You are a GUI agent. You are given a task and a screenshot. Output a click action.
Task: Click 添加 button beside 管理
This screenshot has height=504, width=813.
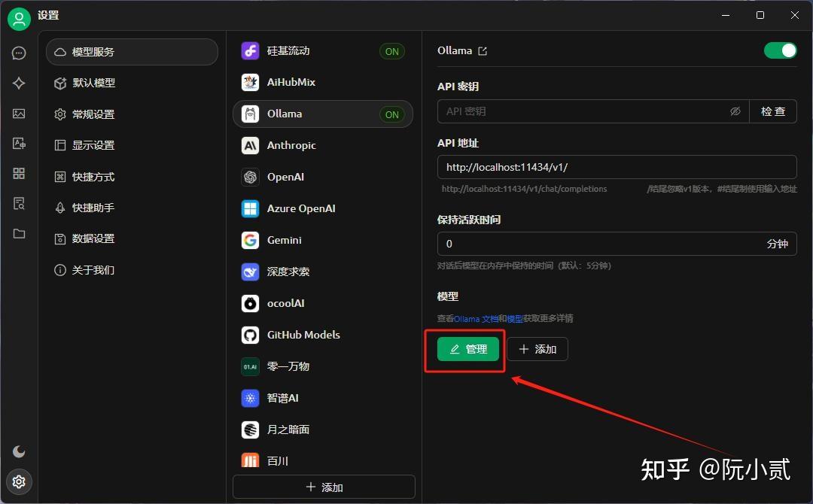point(537,349)
